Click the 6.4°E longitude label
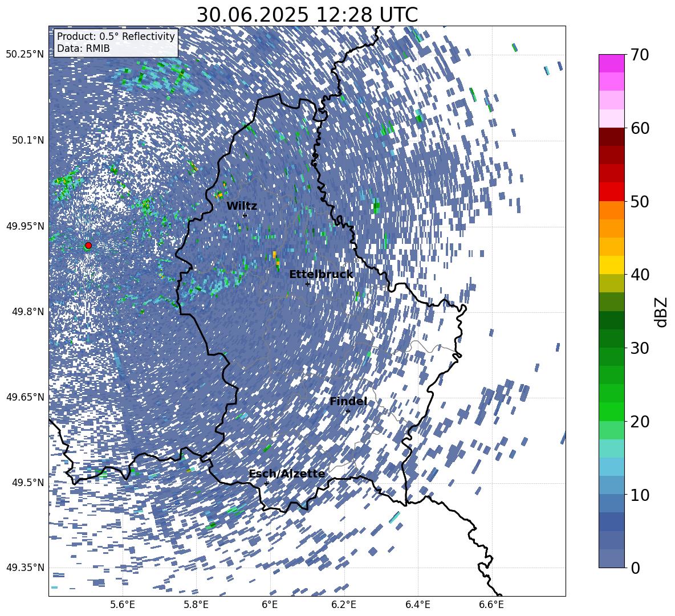This screenshot has height=616, width=675. click(417, 605)
